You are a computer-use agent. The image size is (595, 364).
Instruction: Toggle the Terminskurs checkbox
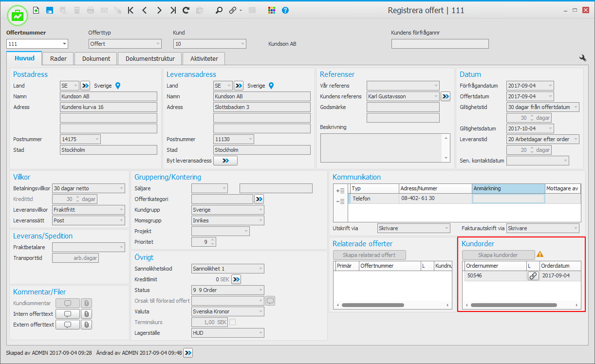[233, 322]
